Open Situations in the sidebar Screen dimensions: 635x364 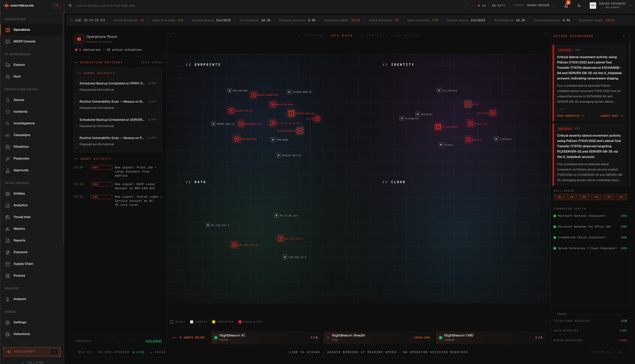click(x=32, y=147)
